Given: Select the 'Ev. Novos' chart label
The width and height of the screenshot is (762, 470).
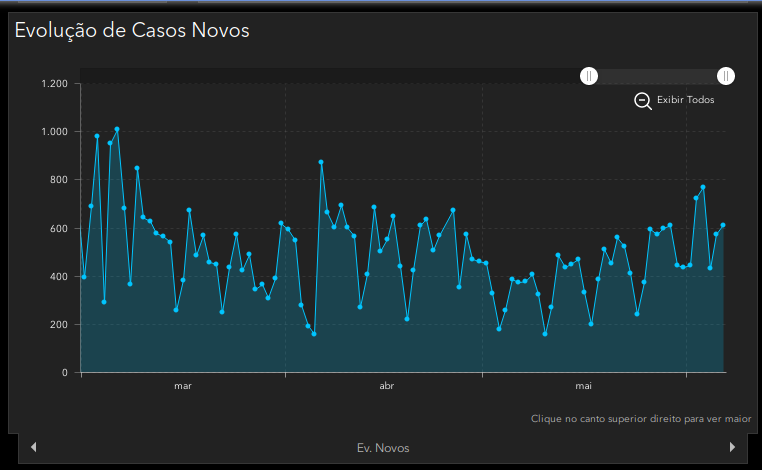Looking at the screenshot, I should pyautogui.click(x=383, y=448).
